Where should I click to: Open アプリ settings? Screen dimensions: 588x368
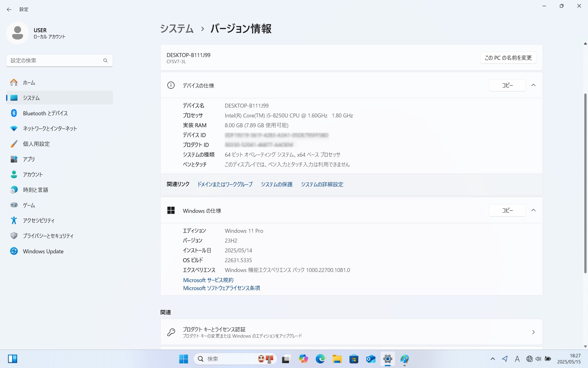[59, 159]
